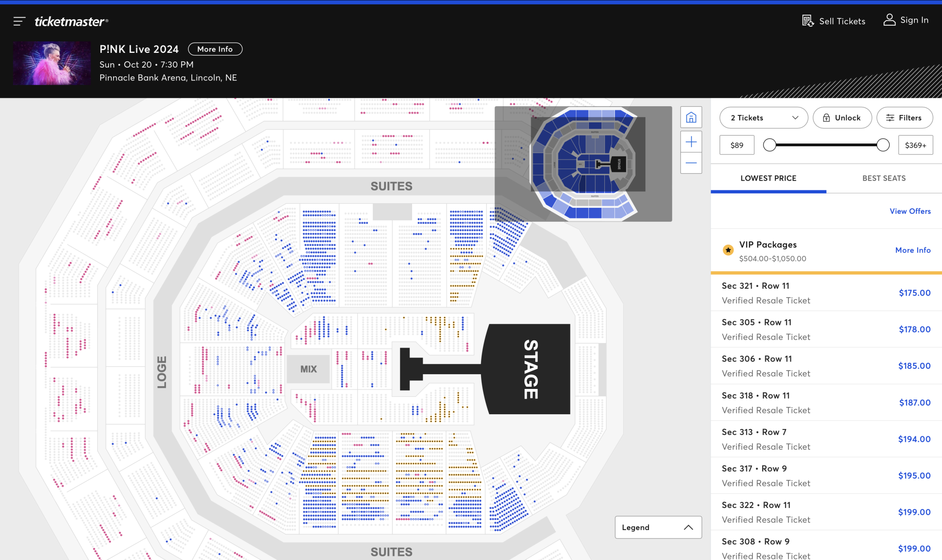This screenshot has height=560, width=942.
Task: Expand More Info for the event
Action: [x=215, y=49]
